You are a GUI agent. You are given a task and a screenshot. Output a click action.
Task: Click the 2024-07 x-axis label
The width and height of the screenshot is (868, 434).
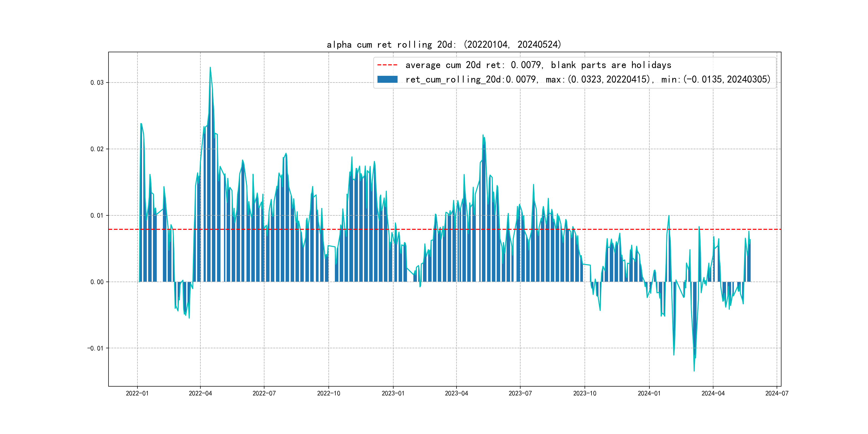click(x=777, y=393)
